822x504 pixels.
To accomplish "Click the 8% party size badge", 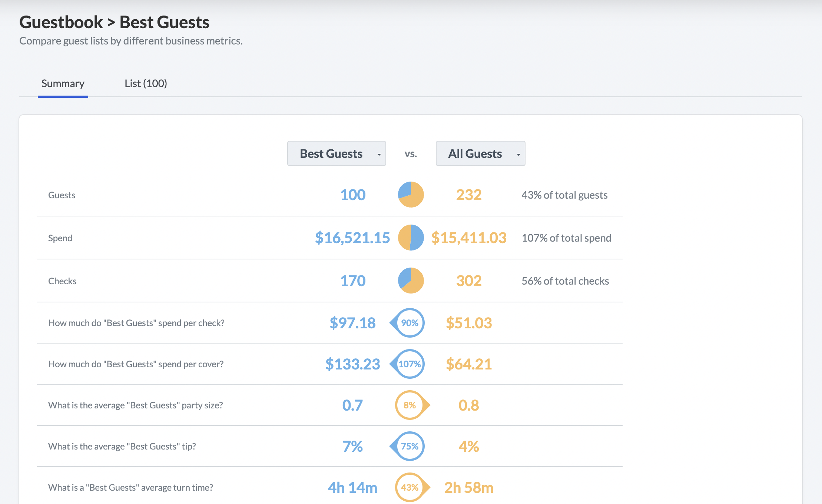I will pos(412,405).
